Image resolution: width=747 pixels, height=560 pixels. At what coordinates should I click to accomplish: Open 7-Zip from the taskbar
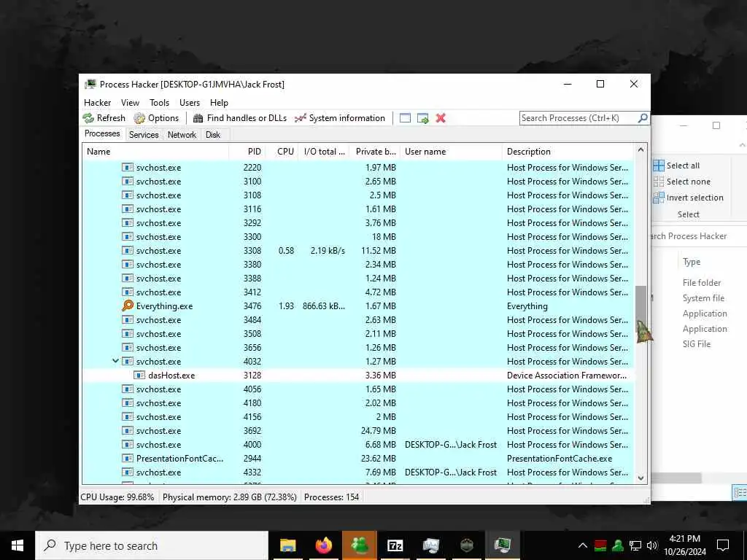[x=395, y=545]
